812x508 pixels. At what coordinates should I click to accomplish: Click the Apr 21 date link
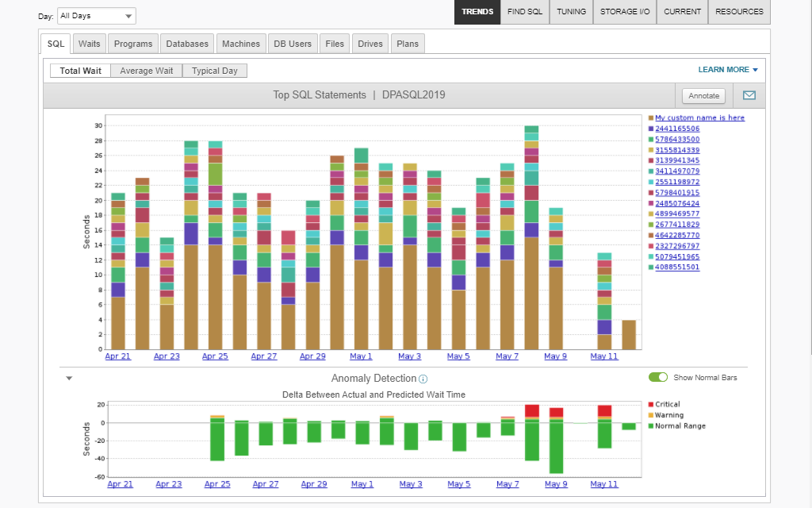pos(117,356)
